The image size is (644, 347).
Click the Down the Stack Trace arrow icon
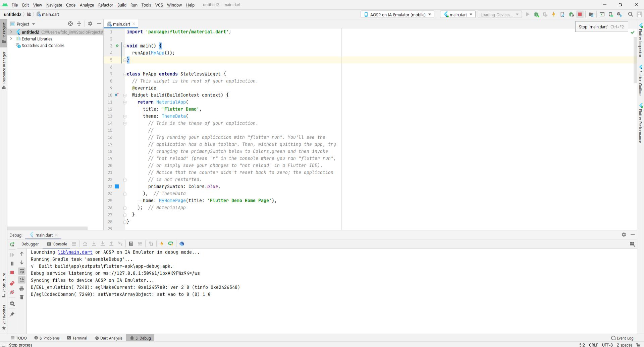point(22,263)
